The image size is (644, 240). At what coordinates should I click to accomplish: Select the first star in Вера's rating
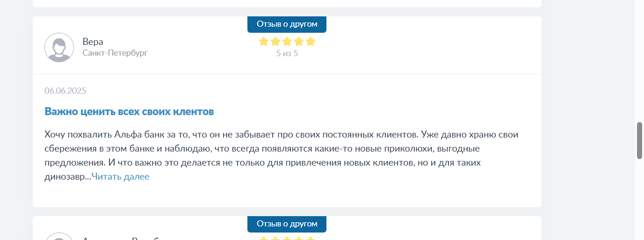pos(263,42)
